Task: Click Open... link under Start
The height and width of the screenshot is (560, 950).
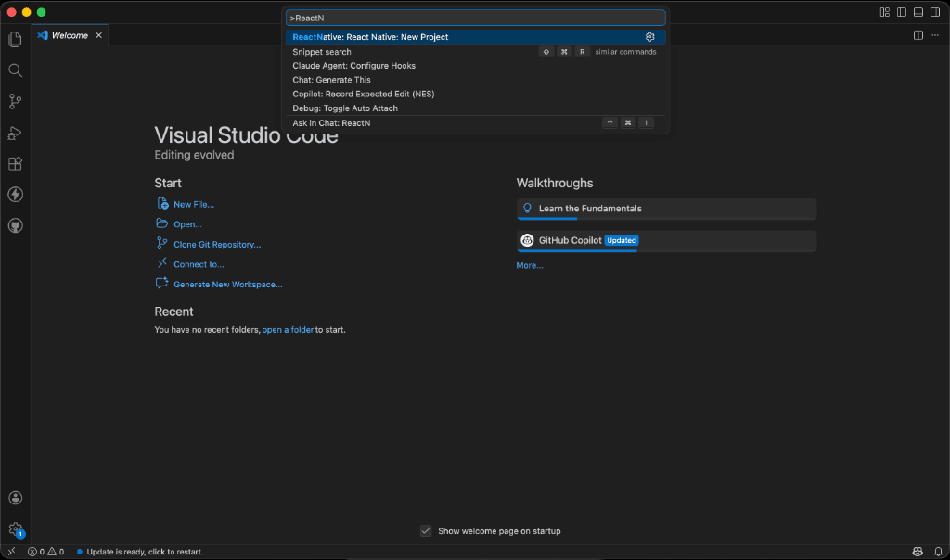Action: tap(187, 224)
